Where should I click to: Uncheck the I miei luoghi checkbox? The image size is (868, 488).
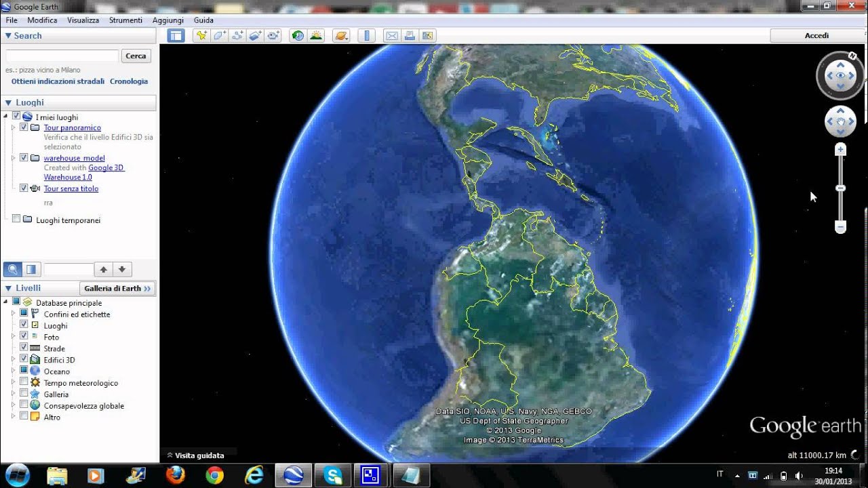click(x=16, y=117)
